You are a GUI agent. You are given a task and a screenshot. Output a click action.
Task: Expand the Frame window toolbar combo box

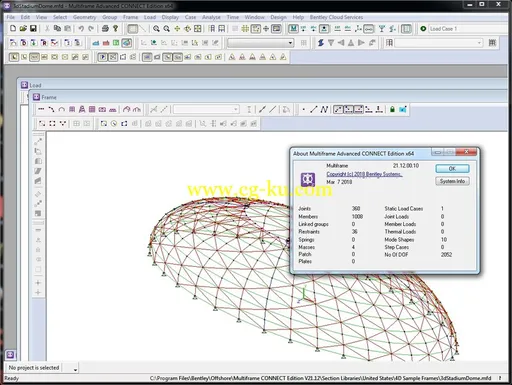206,109
